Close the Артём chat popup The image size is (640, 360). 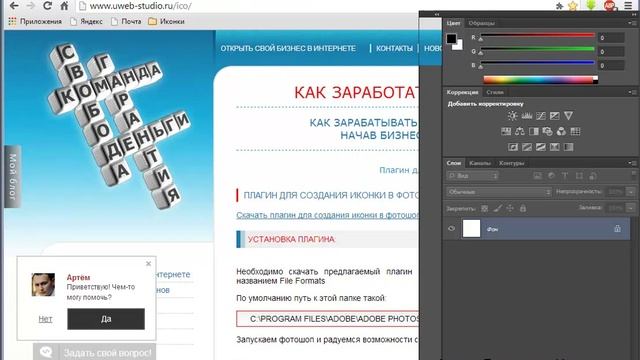point(149,264)
